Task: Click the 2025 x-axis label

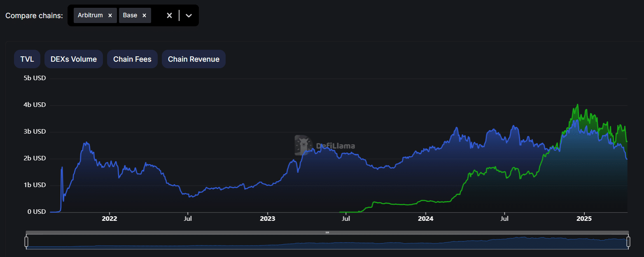Action: (584, 219)
